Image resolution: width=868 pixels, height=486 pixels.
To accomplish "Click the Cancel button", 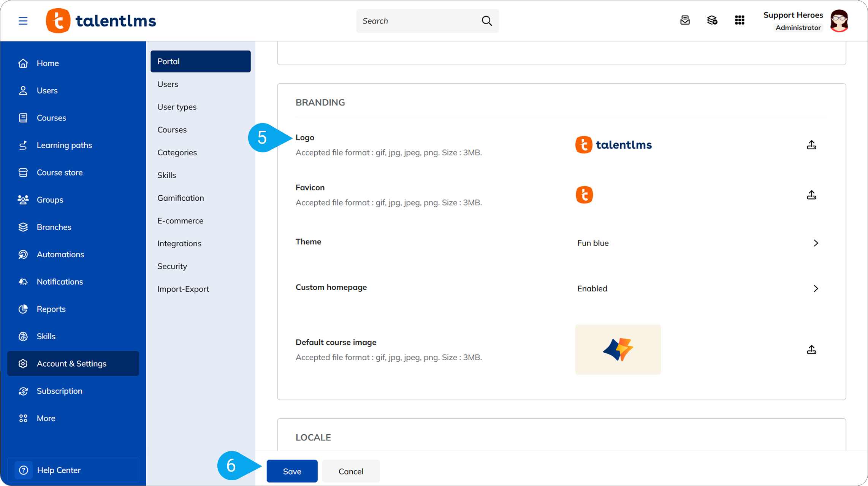I will click(x=351, y=471).
